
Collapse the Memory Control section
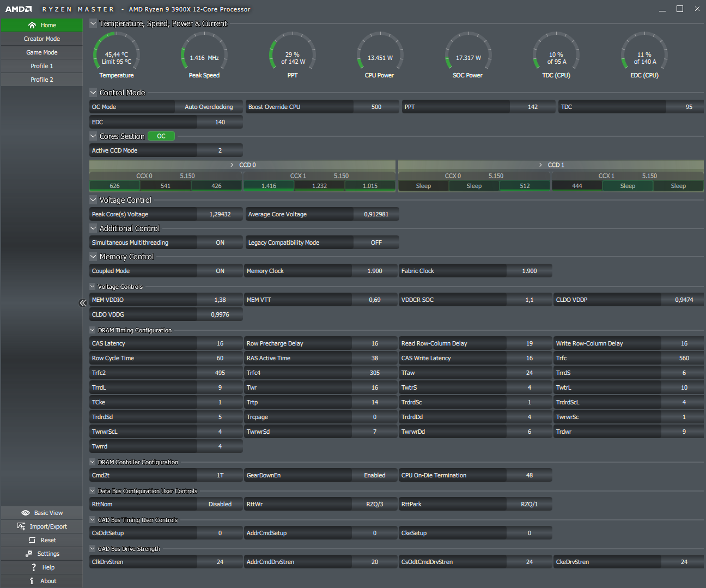[x=93, y=257]
